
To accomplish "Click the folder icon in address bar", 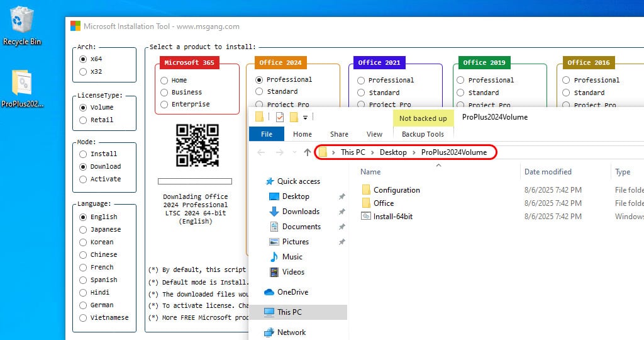I will coord(323,152).
